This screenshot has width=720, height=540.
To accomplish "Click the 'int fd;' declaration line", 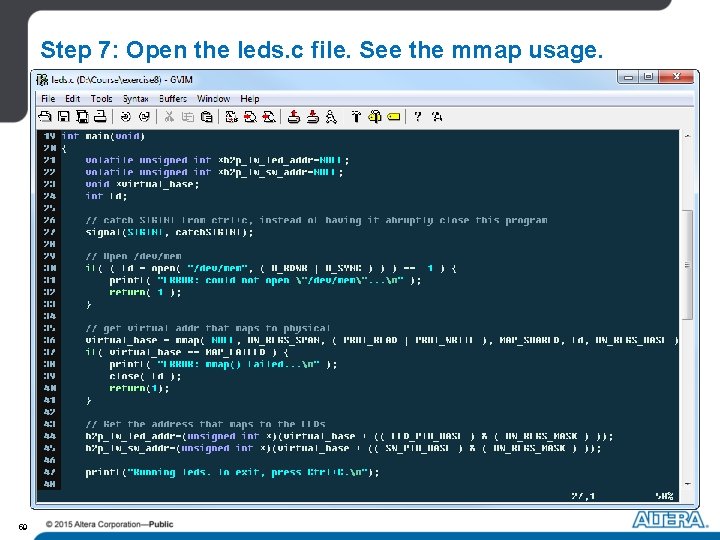I will click(106, 196).
